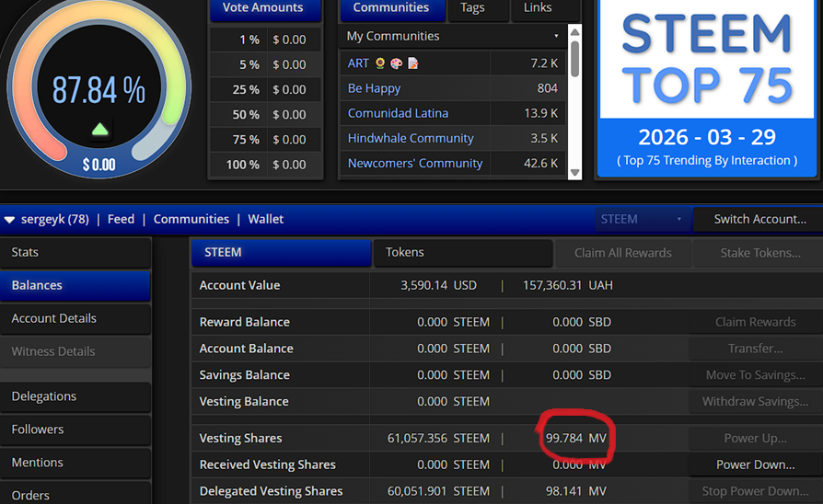Open the Communities link in account bar
The height and width of the screenshot is (504, 823).
click(x=191, y=219)
